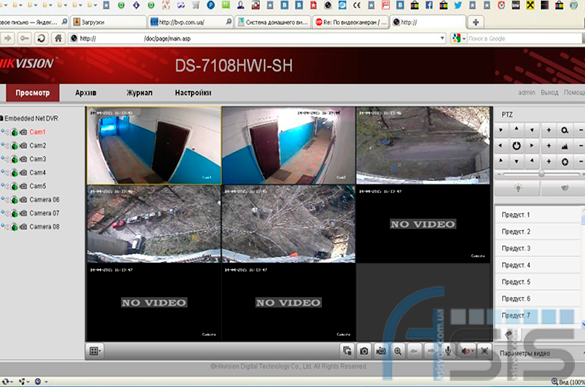Click PTZ zoom magnifier icon
The height and width of the screenshot is (387, 585).
[564, 130]
